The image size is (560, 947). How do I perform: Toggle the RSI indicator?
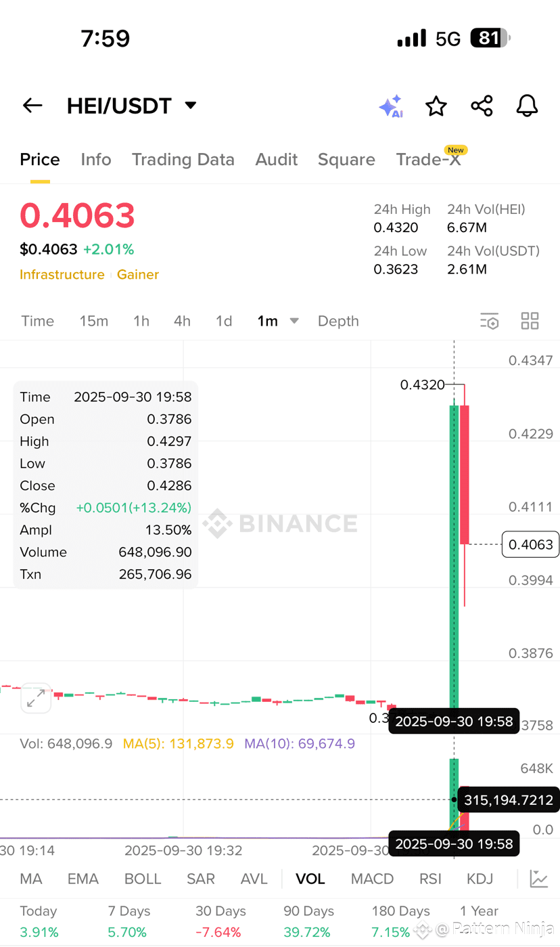[x=430, y=879]
